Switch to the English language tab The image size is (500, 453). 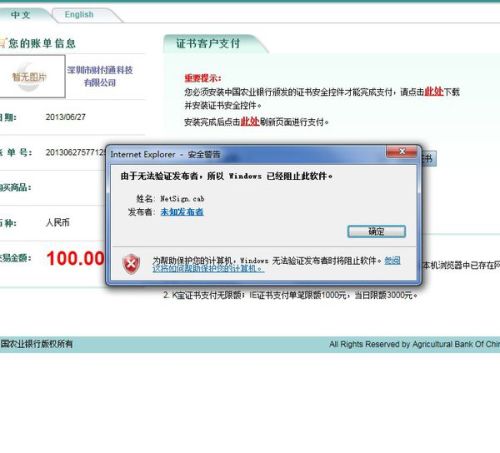point(79,15)
